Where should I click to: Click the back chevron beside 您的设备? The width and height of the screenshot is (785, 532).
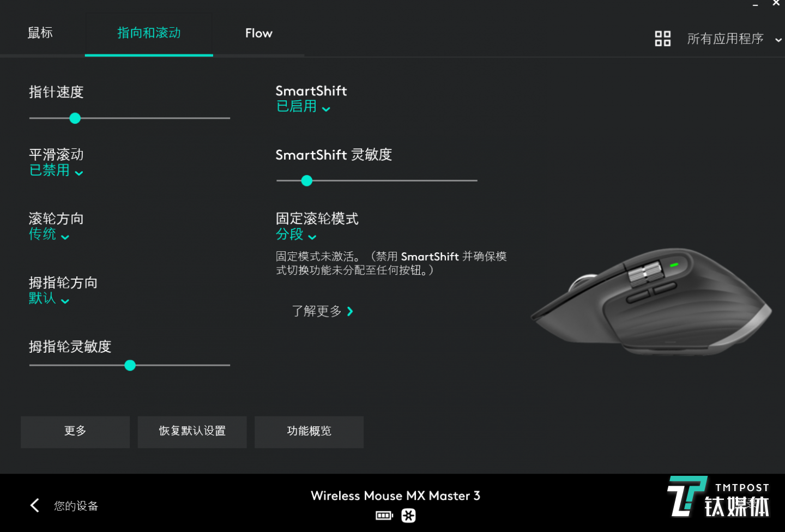tap(34, 505)
